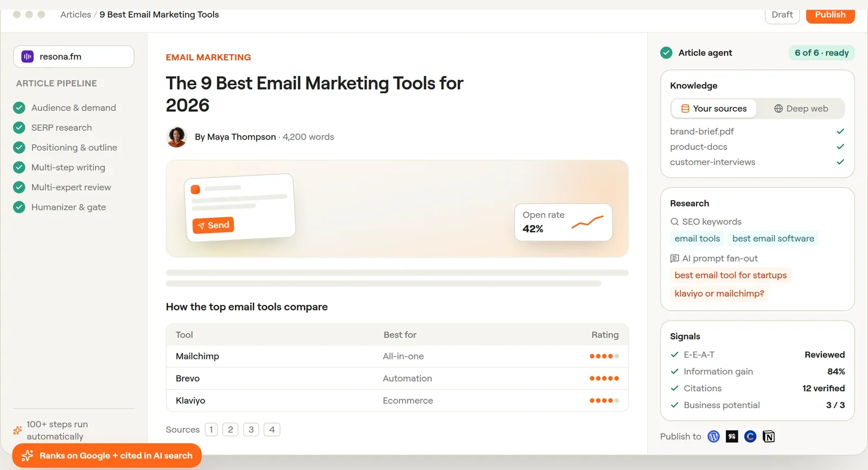Screen dimensions: 868x470
Task: Switch to the Deep web tab
Action: 801,109
